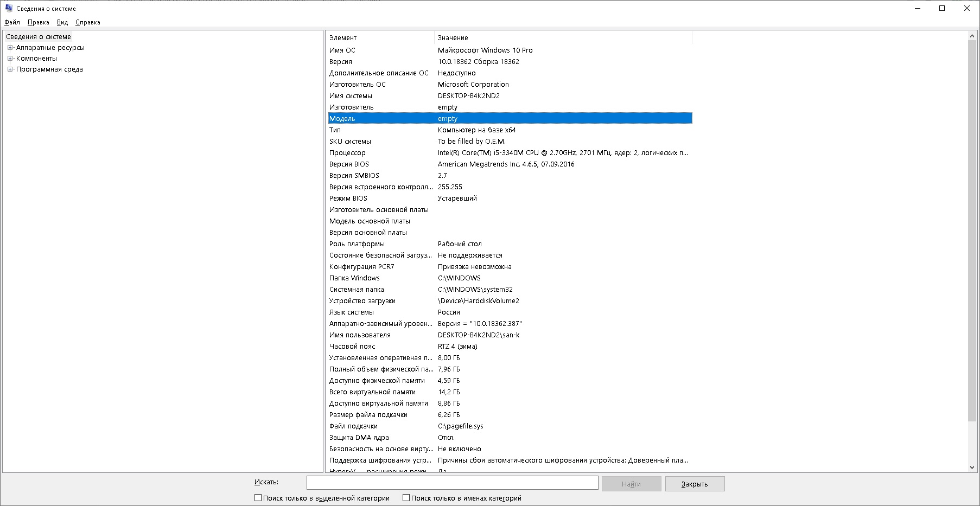The height and width of the screenshot is (506, 980).
Task: Select the Изготовитель row with value empty
Action: [510, 107]
